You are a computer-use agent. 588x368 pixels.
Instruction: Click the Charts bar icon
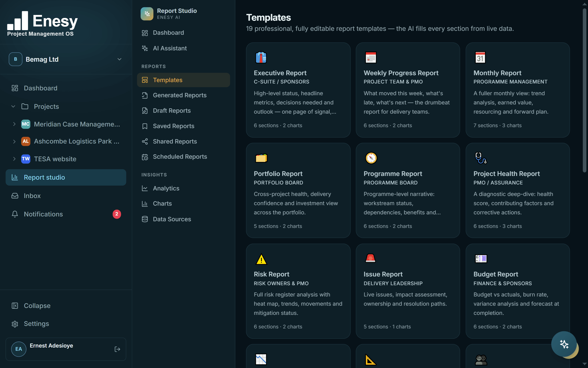[x=145, y=204]
